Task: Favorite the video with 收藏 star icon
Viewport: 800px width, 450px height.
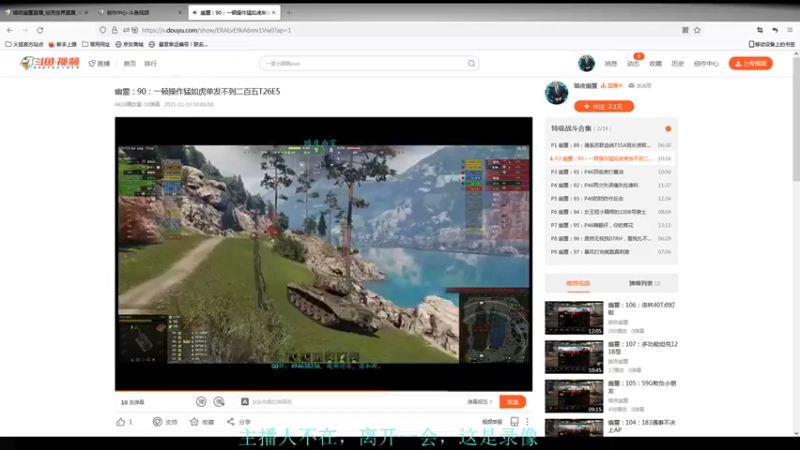Action: [194, 422]
